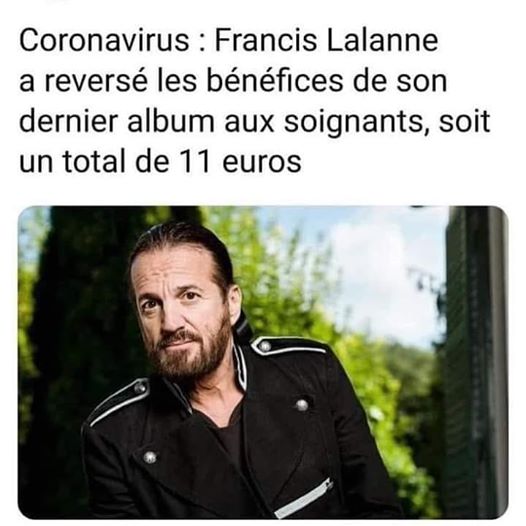Click the dark shutter at the photo's right edge
This screenshot has width=526, height=526.
click(x=476, y=362)
